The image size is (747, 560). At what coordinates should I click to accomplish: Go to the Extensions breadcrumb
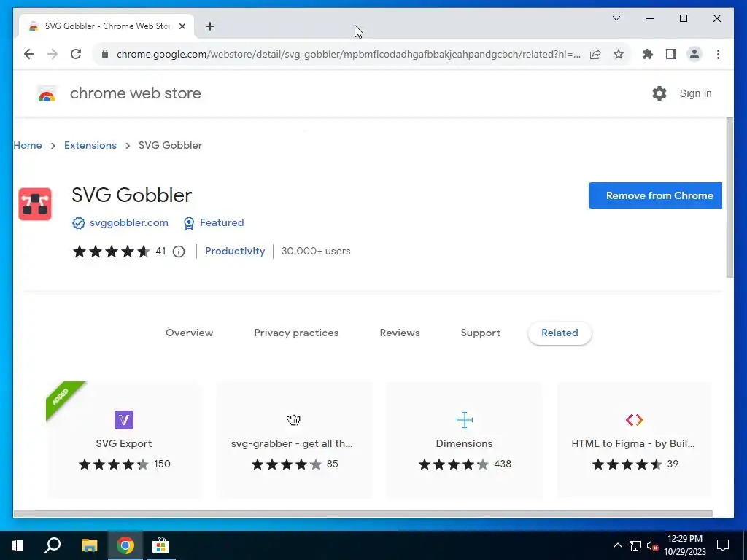[x=90, y=145]
